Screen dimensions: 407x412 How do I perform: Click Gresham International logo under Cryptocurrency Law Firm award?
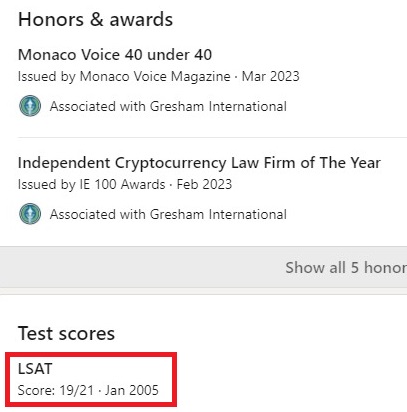(30, 214)
